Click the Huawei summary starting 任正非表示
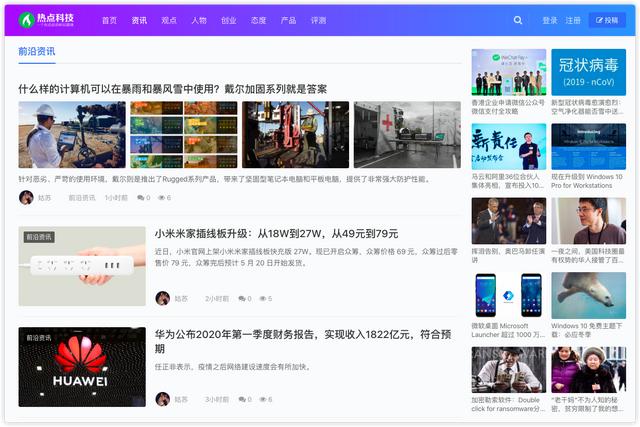The image size is (640, 427). point(233,367)
